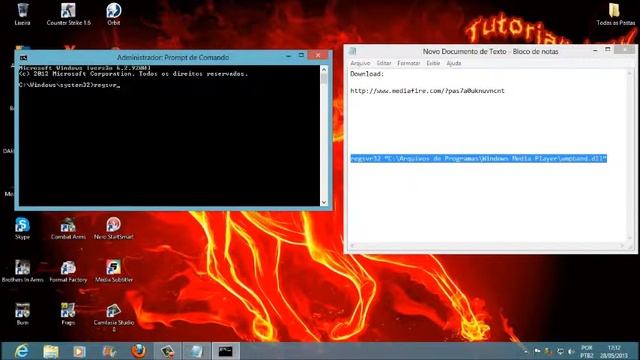This screenshot has width=640, height=360.
Task: Click the Command Prompt scrollbar down arrow
Action: 324,202
